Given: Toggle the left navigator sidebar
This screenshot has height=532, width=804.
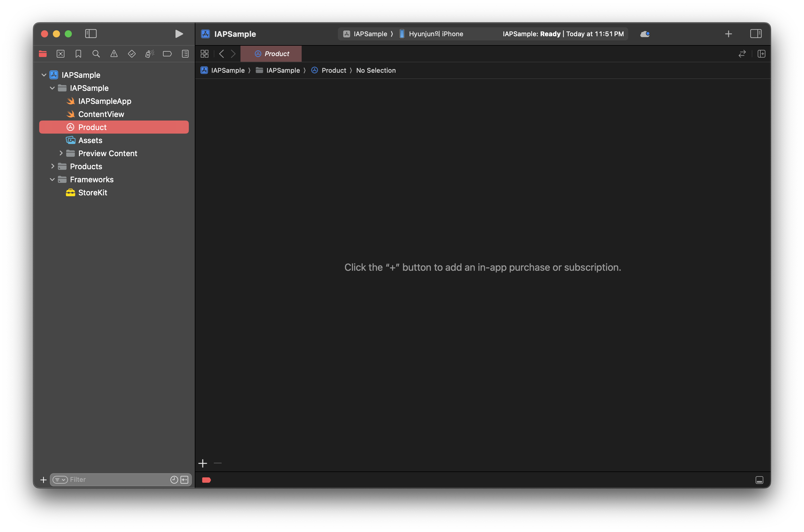Looking at the screenshot, I should coord(91,34).
